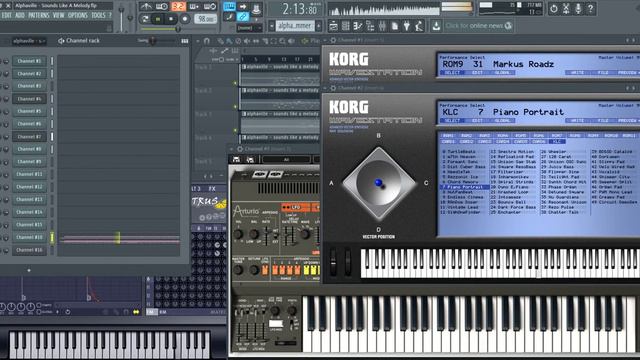Open the PATTERNS menu

pos(39,16)
